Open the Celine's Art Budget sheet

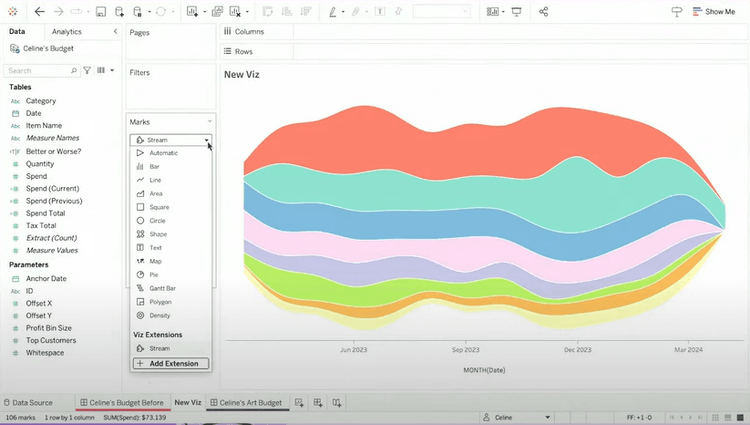(247, 403)
